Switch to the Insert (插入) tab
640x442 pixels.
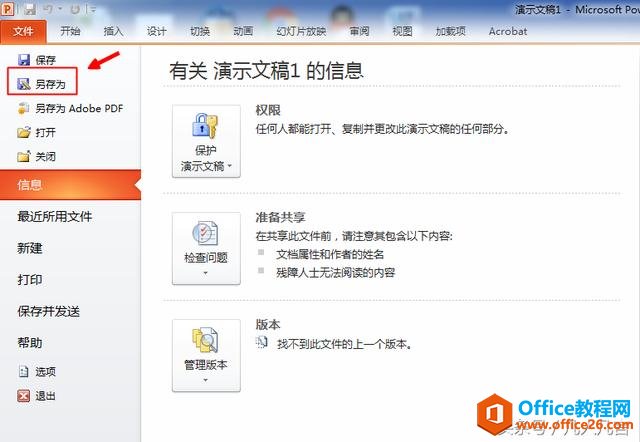coord(113,31)
